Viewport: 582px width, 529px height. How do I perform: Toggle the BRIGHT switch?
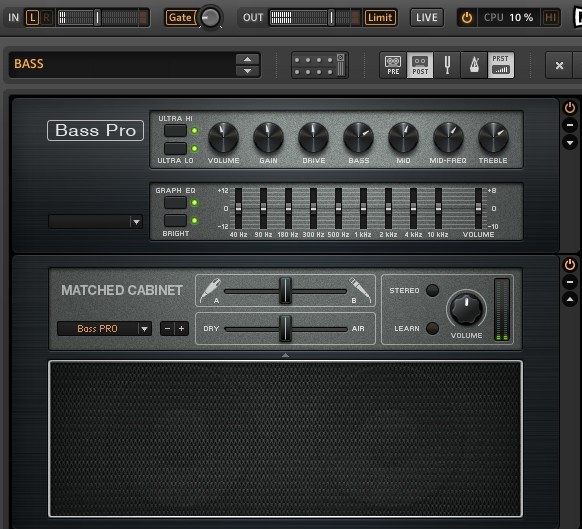coord(176,221)
